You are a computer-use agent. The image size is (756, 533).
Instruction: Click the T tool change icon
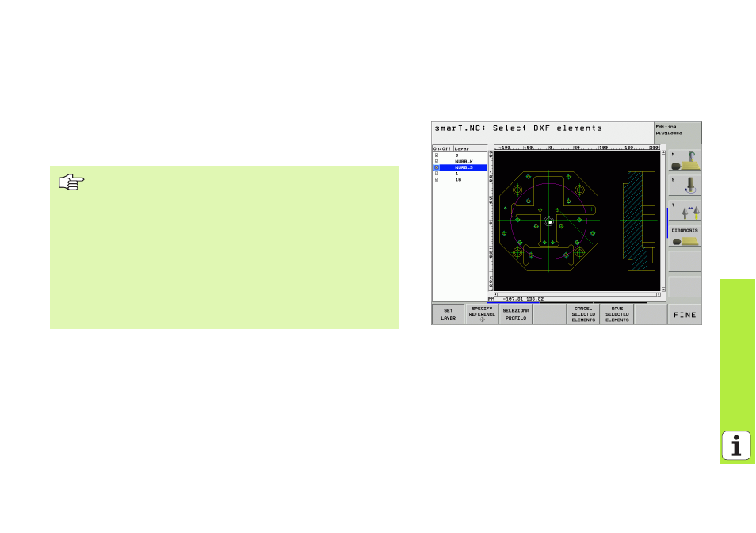point(685,211)
